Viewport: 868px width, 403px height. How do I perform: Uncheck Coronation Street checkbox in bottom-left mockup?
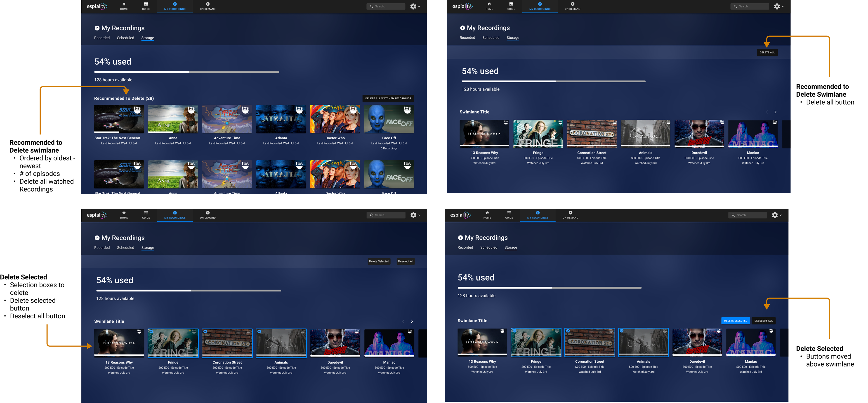coord(205,332)
